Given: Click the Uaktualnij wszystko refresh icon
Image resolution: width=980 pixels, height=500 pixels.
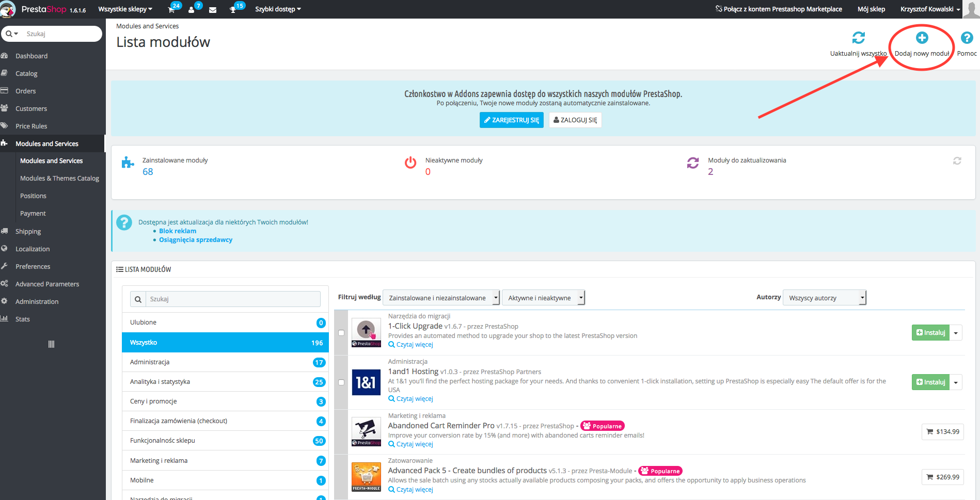Looking at the screenshot, I should coord(858,38).
